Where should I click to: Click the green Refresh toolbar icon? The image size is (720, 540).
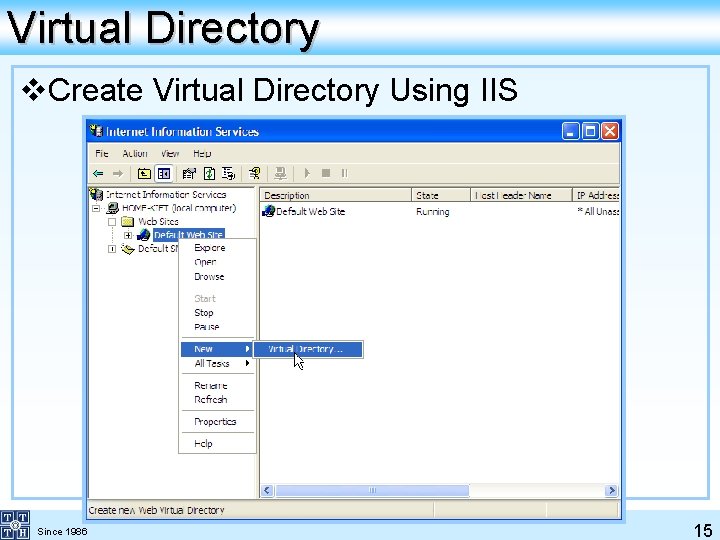click(209, 174)
